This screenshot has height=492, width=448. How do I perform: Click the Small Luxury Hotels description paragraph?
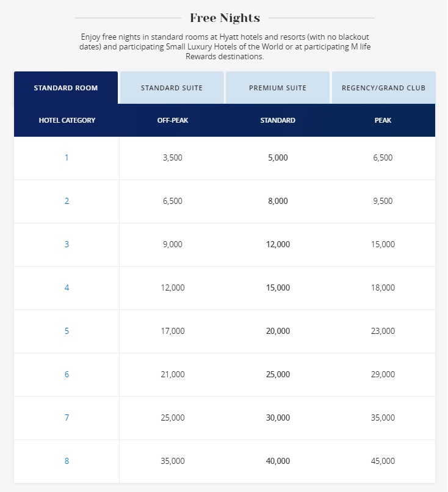pyautogui.click(x=225, y=46)
